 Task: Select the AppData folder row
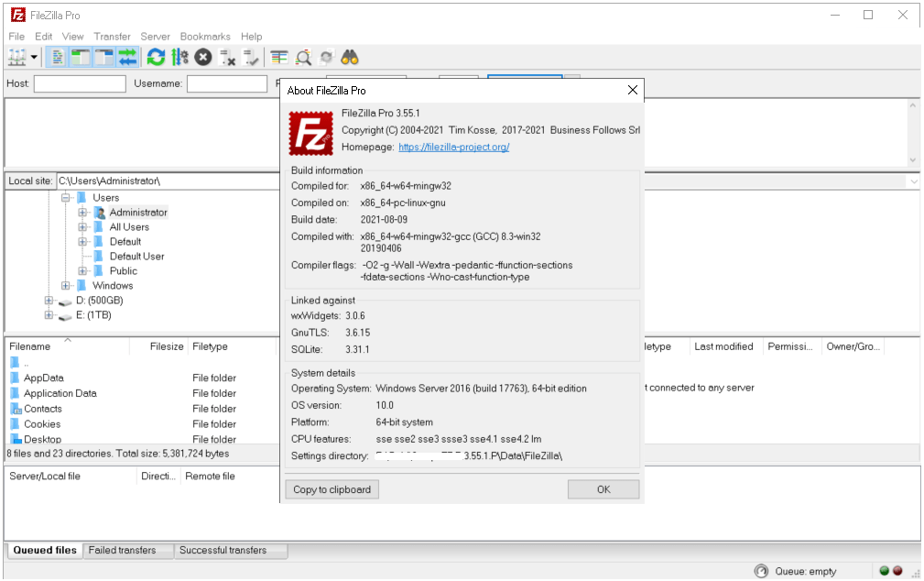pyautogui.click(x=141, y=378)
